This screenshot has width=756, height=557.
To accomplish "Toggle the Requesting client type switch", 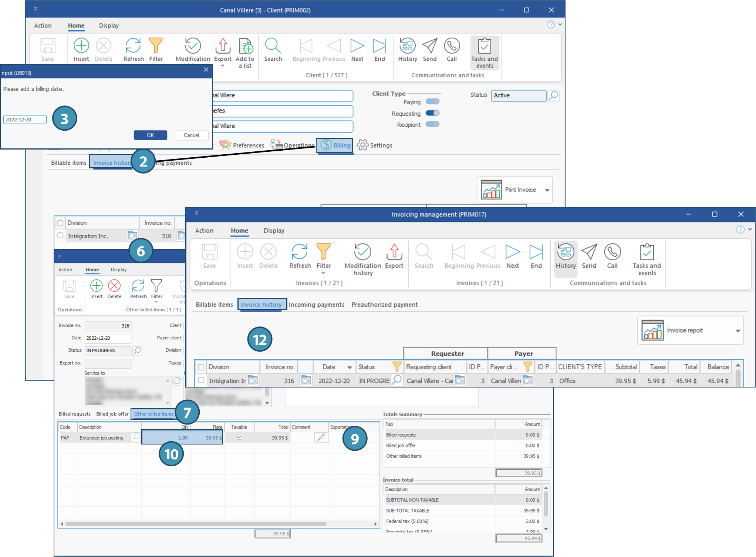I will pyautogui.click(x=432, y=113).
